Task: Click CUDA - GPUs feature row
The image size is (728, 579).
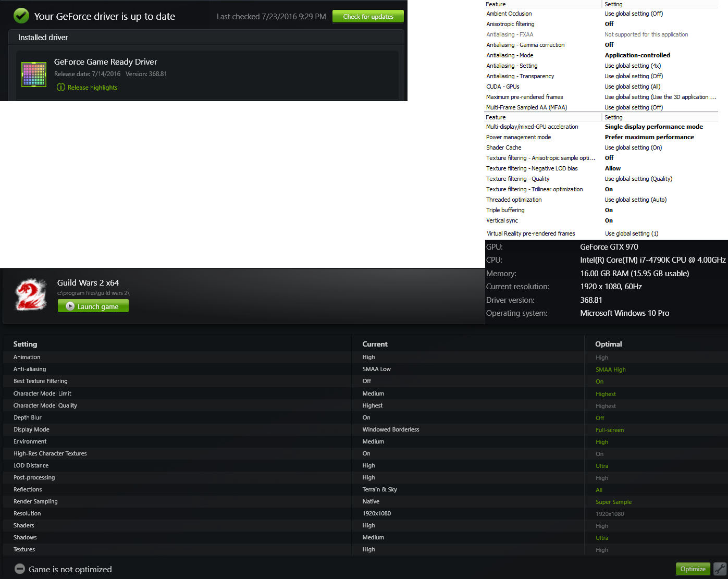Action: coord(601,87)
